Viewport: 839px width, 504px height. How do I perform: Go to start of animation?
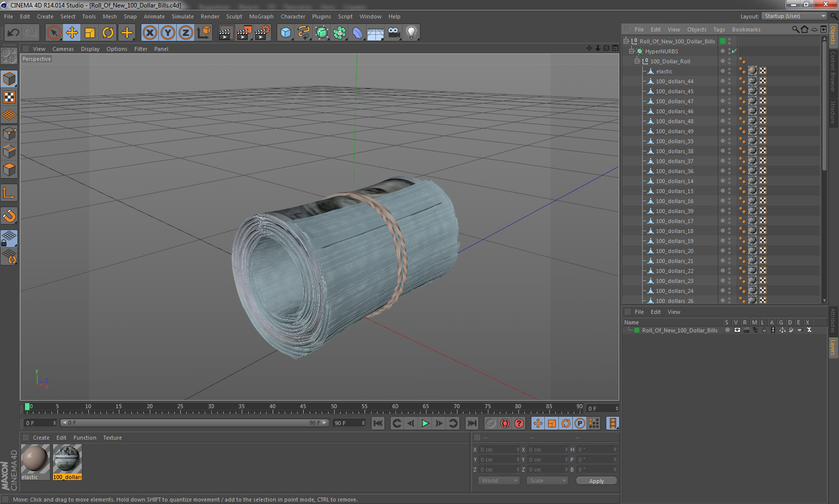pos(378,423)
